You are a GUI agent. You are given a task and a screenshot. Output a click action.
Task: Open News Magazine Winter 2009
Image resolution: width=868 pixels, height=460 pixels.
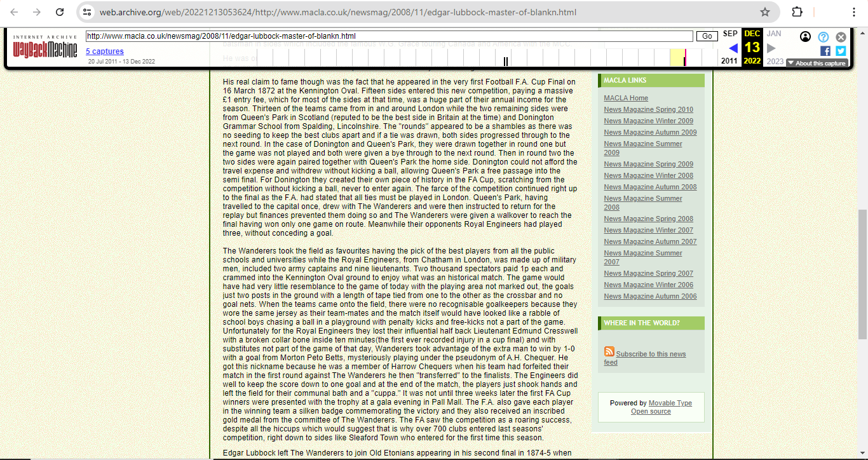(648, 121)
